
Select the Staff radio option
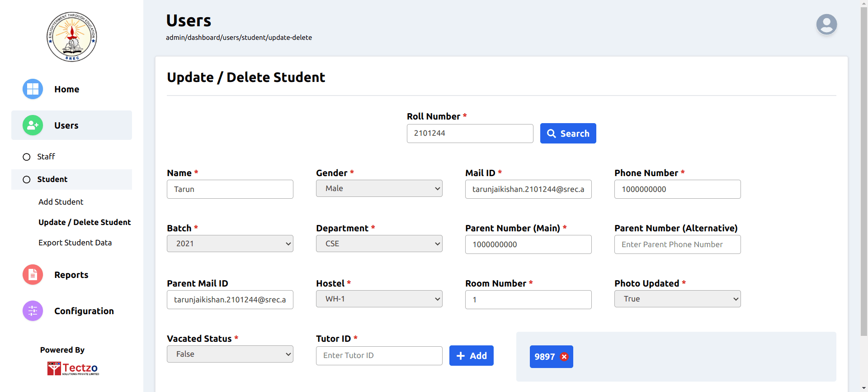tap(27, 157)
